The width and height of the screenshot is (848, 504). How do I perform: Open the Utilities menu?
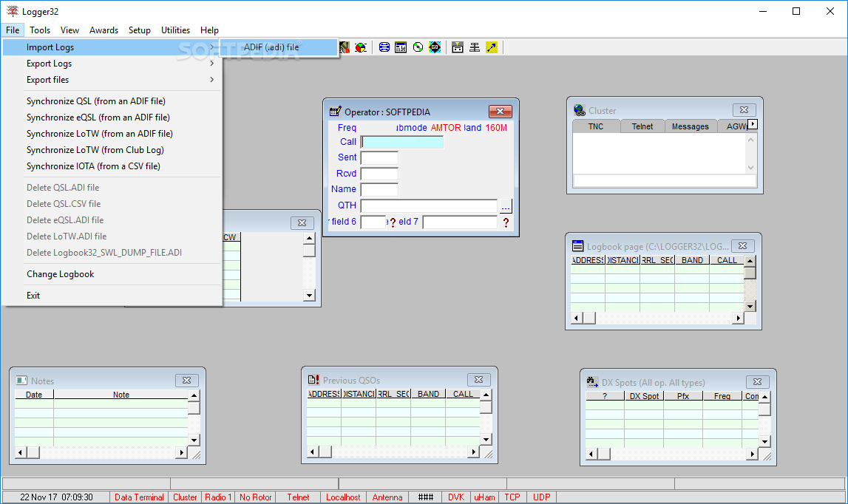coord(176,30)
